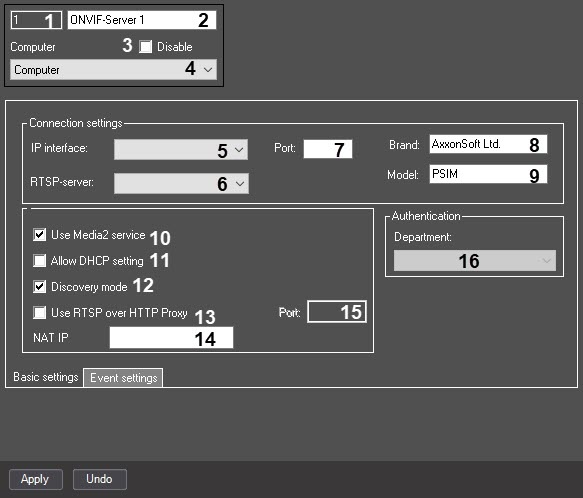Expand the RTSP-server dropdown
Image resolution: width=583 pixels, height=498 pixels.
coord(181,183)
